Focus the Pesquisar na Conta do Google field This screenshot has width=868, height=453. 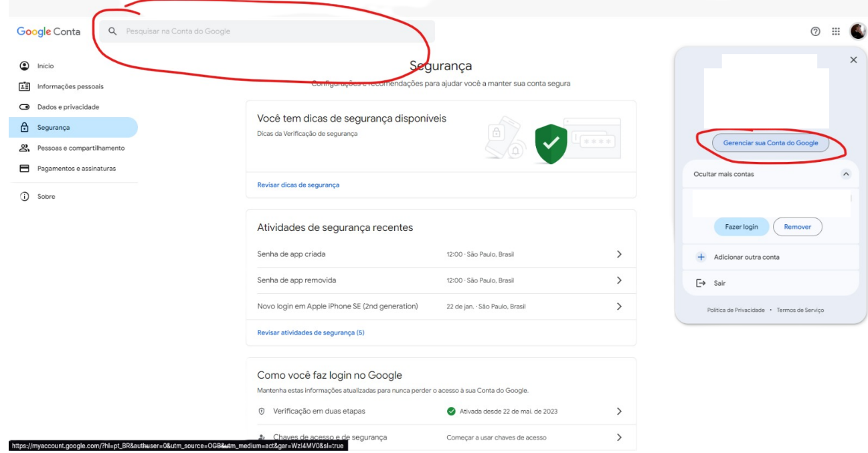point(267,31)
